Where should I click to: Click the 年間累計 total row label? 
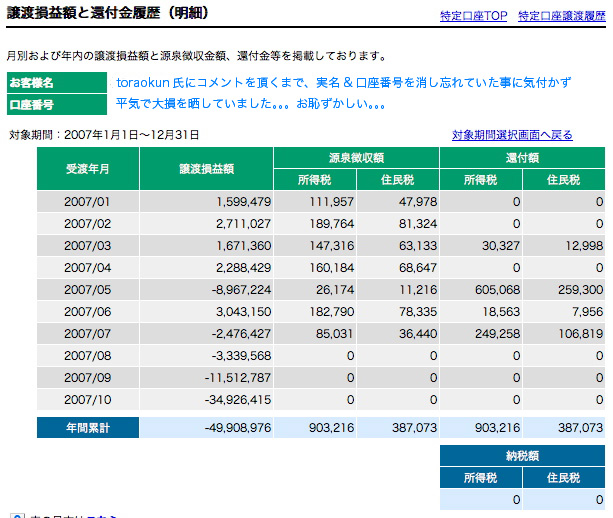coord(86,427)
